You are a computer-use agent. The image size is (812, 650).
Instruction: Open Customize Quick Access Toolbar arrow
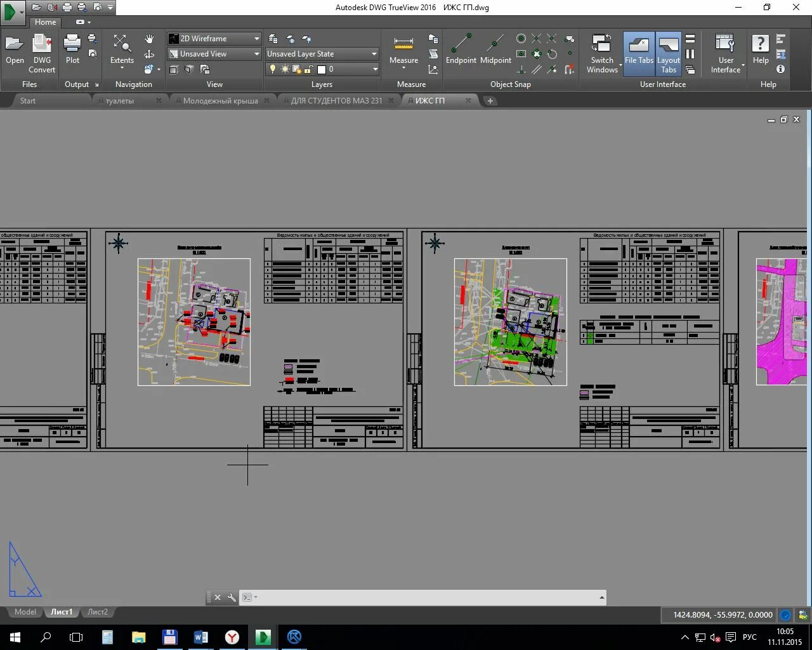(x=110, y=7)
